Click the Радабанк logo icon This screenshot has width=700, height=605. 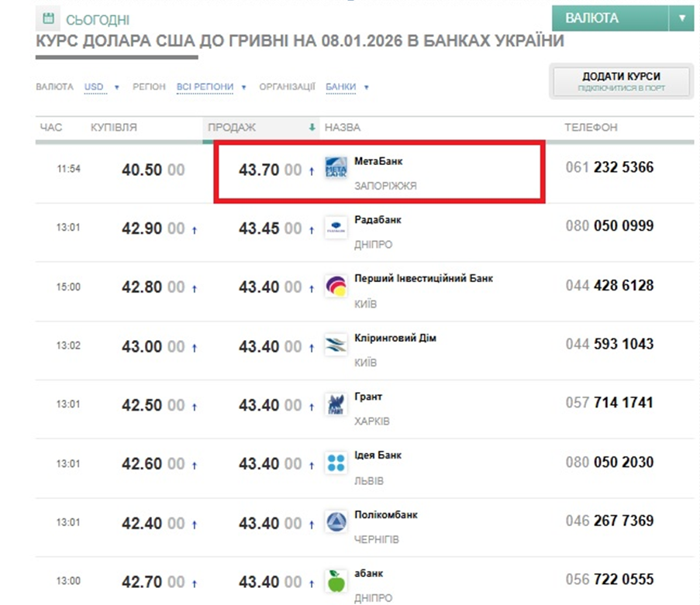[x=336, y=227]
